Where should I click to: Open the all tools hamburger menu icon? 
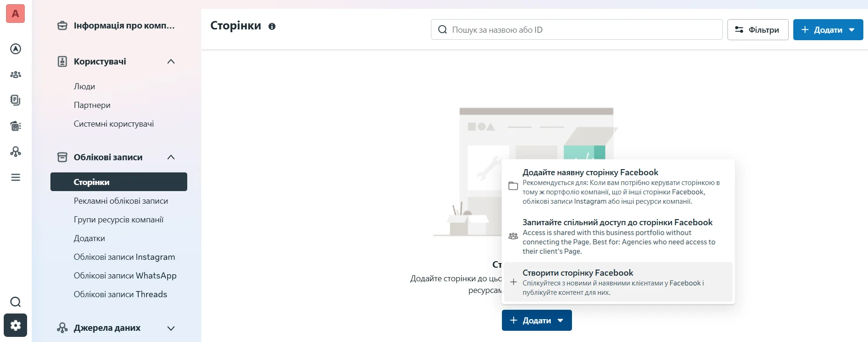15,177
